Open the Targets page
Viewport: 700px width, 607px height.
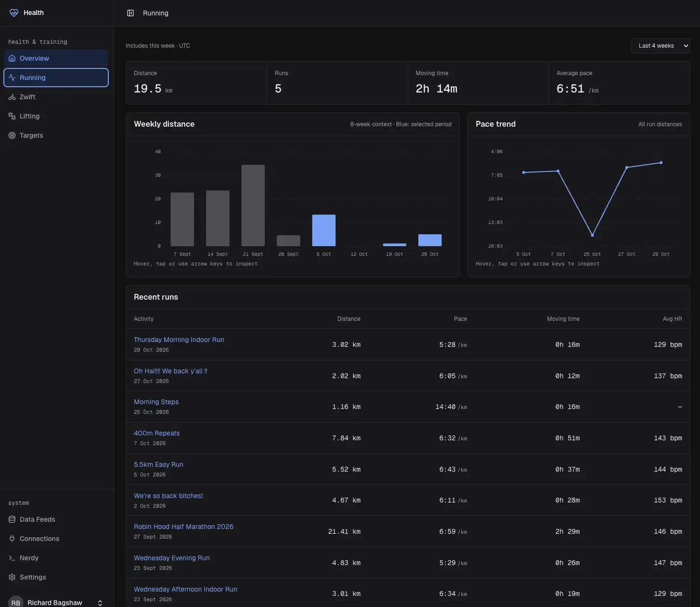pos(56,135)
